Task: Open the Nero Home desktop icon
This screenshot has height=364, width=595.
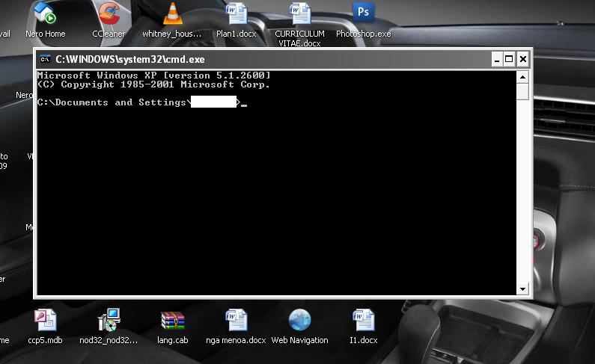Action: (x=45, y=15)
